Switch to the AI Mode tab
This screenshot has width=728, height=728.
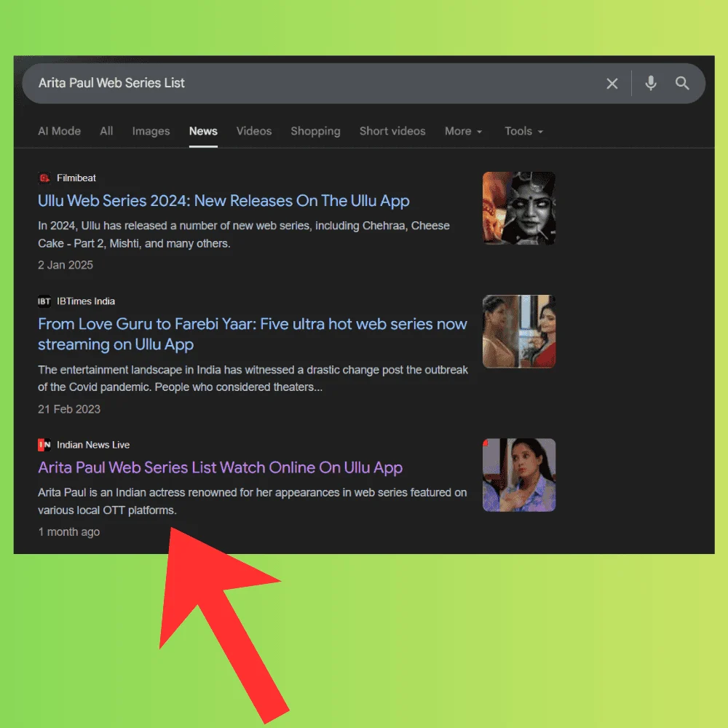pos(59,131)
